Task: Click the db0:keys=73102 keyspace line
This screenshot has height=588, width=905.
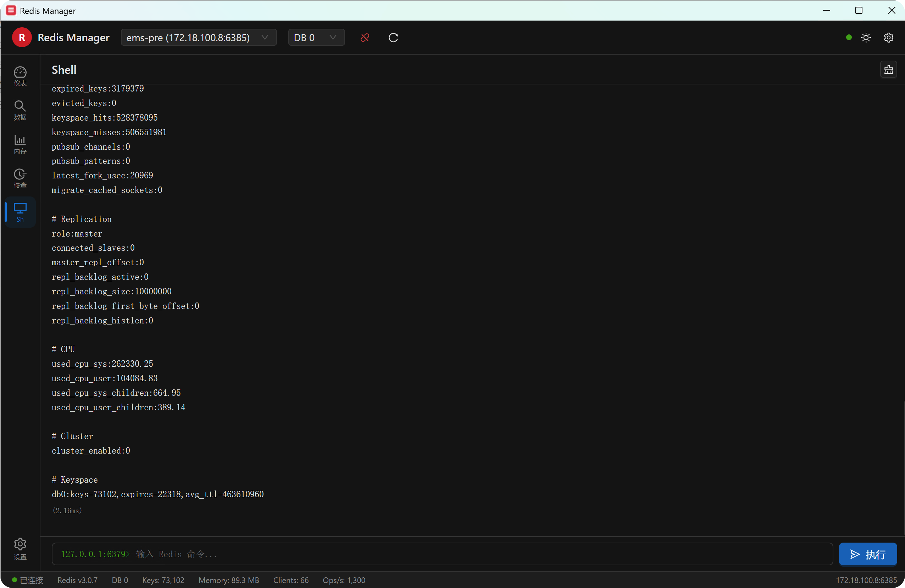Action: click(157, 494)
